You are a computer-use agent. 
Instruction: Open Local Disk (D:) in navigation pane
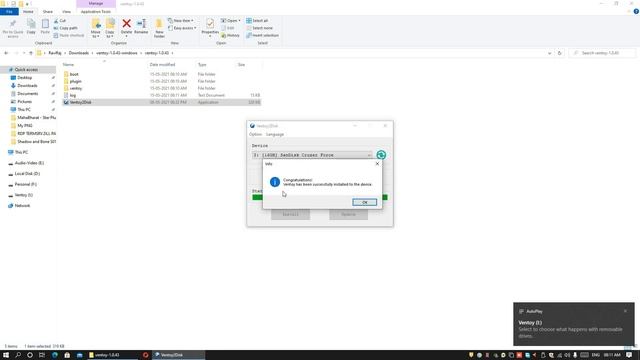point(27,173)
